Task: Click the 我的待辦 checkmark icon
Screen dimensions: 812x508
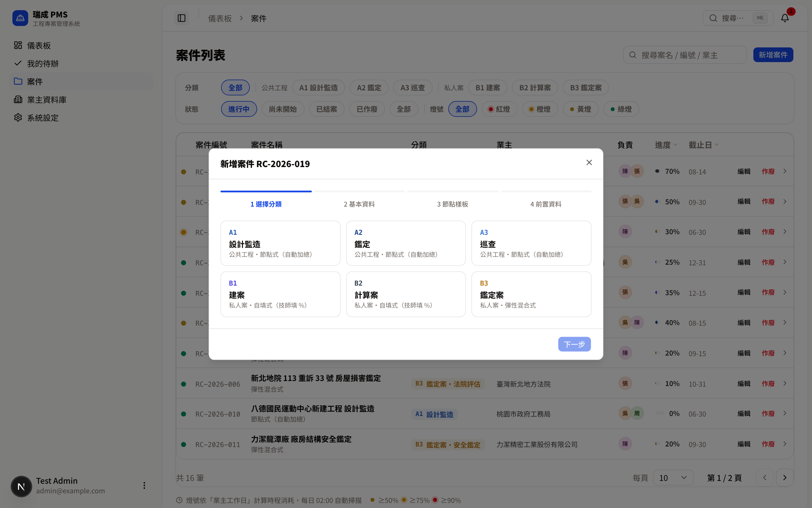Action: tap(18, 63)
